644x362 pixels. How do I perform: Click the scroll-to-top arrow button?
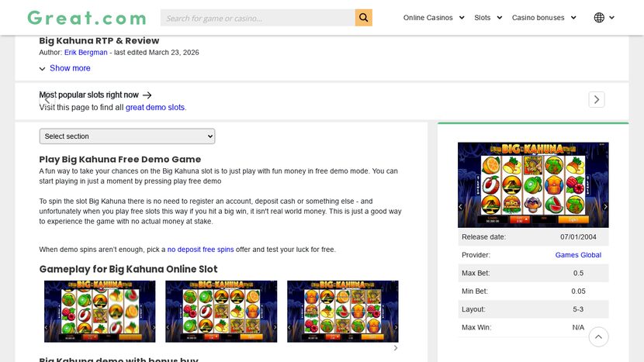[x=598, y=336]
